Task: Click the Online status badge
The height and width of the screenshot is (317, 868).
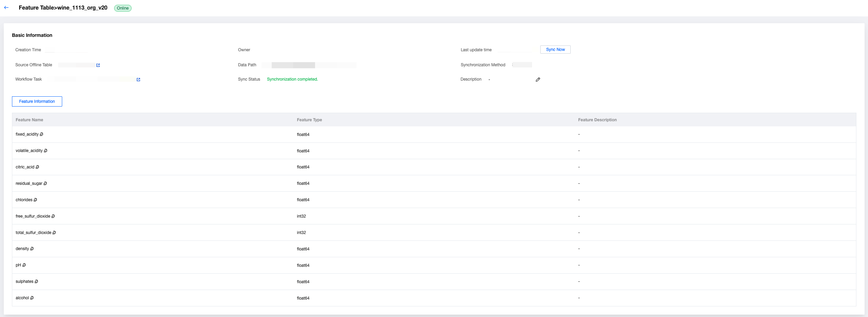Action: click(123, 8)
